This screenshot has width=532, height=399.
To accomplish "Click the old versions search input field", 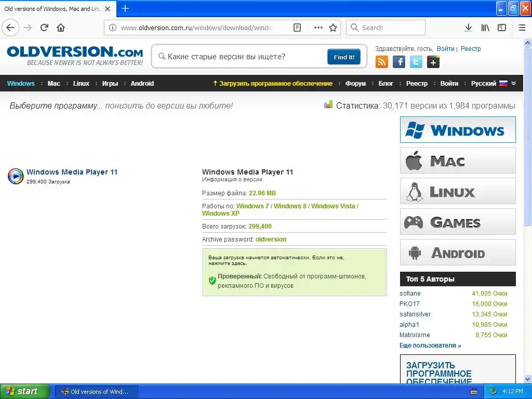I will pos(242,57).
